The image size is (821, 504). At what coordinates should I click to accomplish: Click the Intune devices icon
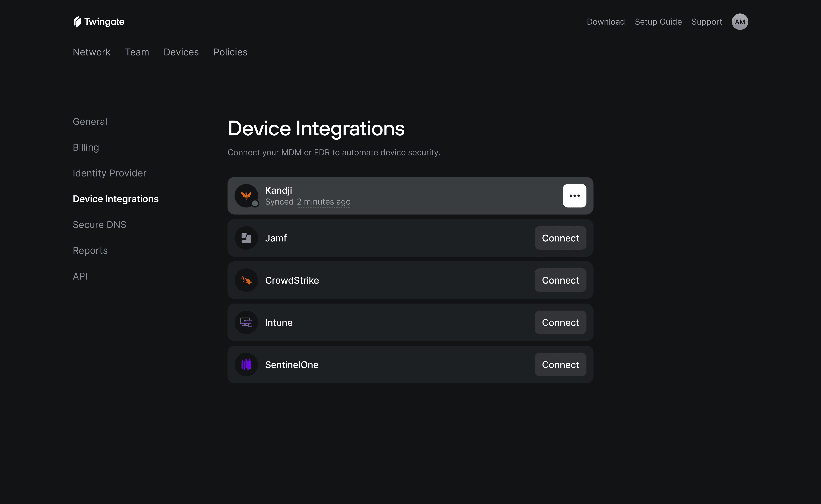246,322
